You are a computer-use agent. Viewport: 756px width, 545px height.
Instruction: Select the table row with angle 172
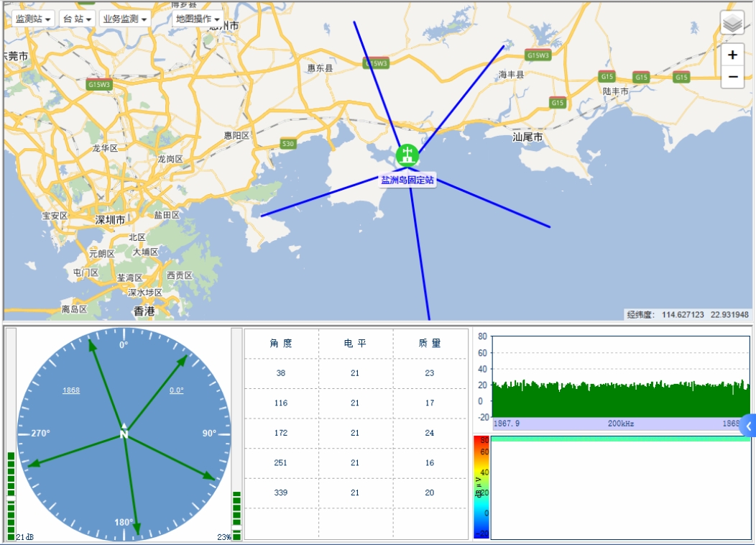click(355, 433)
